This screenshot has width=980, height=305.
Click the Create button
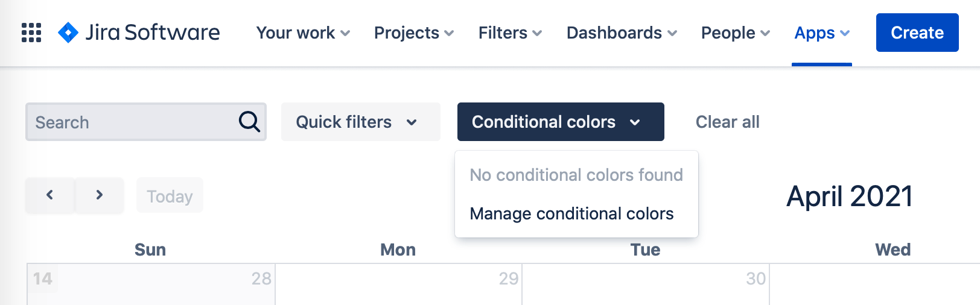pyautogui.click(x=917, y=33)
